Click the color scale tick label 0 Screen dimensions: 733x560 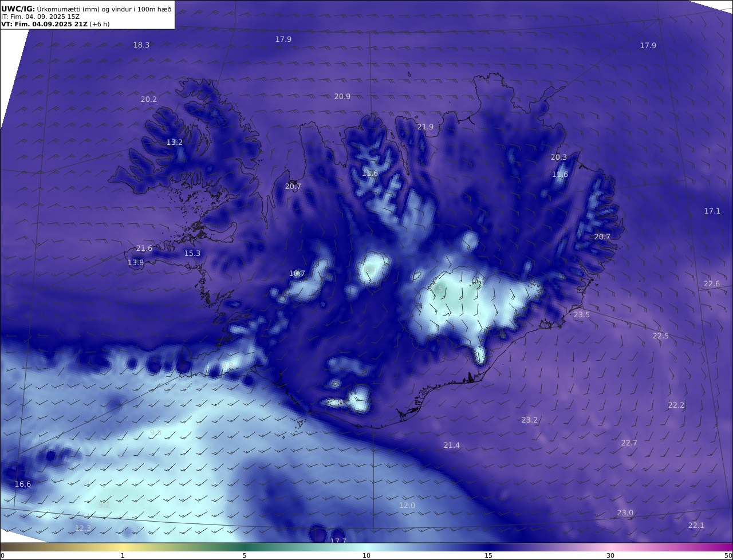click(2, 555)
